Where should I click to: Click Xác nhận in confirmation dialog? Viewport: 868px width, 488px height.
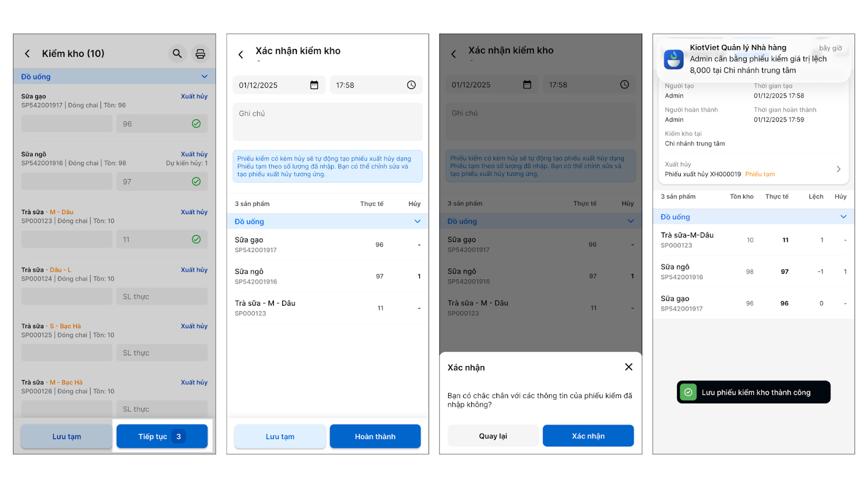point(588,436)
